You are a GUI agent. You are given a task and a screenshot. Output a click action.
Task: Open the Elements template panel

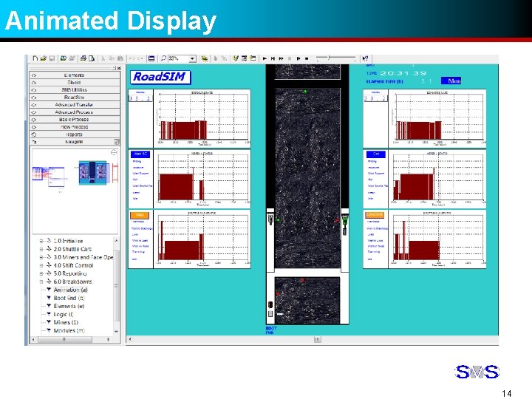(x=75, y=75)
